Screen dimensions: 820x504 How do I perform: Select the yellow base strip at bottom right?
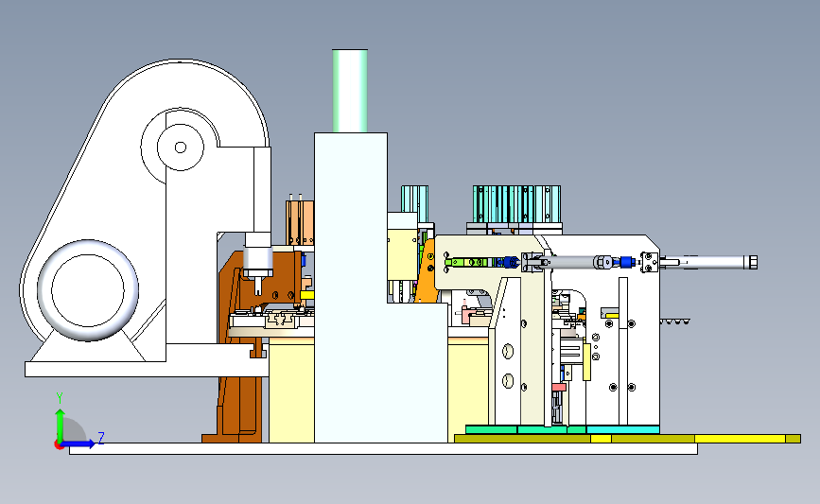point(628,439)
